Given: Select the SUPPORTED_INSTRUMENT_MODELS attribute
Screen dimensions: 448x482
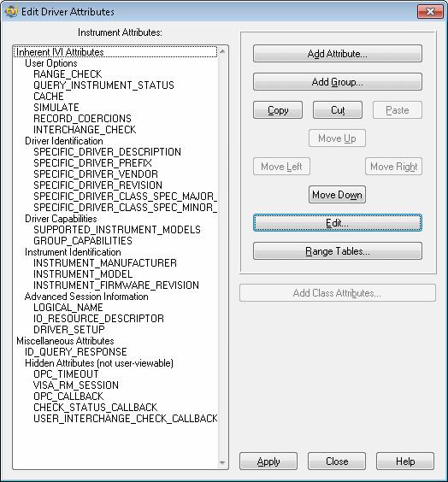Looking at the screenshot, I should click(x=117, y=230).
